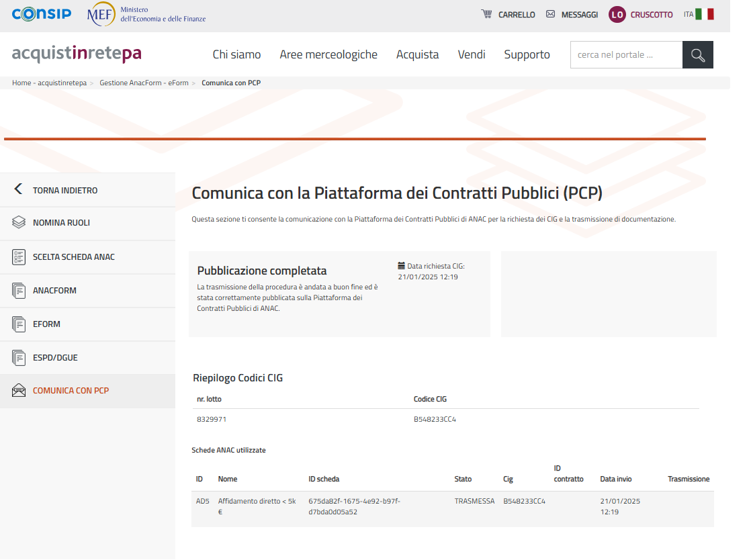Image resolution: width=749 pixels, height=560 pixels.
Task: Click the Nomina Ruoli layers icon
Action: (x=19, y=223)
